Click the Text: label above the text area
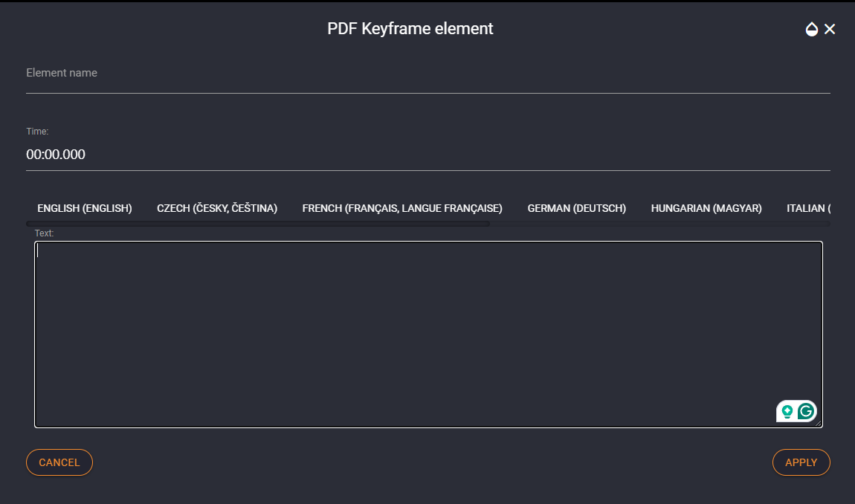The height and width of the screenshot is (504, 855). [44, 233]
